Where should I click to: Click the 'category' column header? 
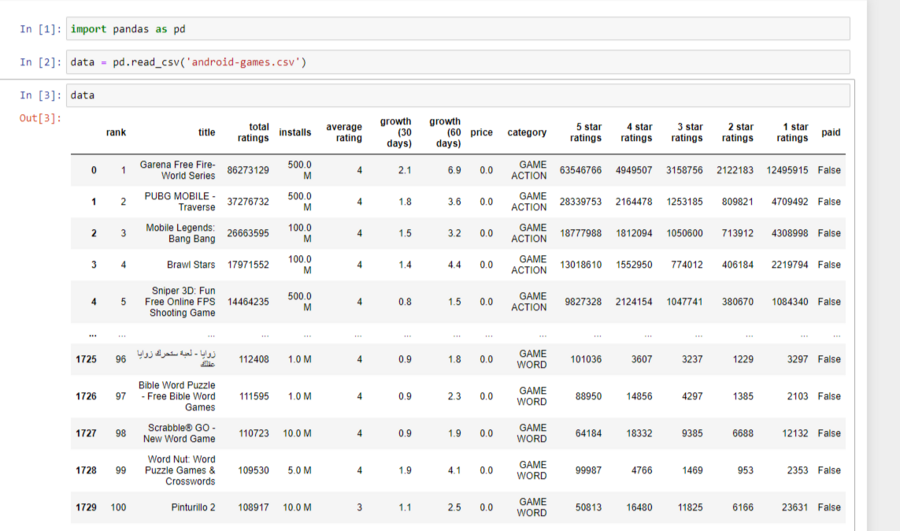527,132
